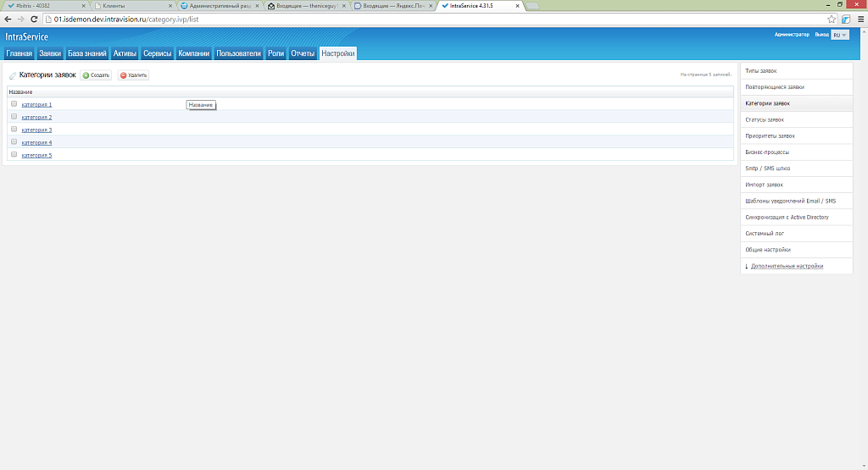868x470 pixels.
Task: Open Системный лог in the sidebar
Action: [x=797, y=234]
